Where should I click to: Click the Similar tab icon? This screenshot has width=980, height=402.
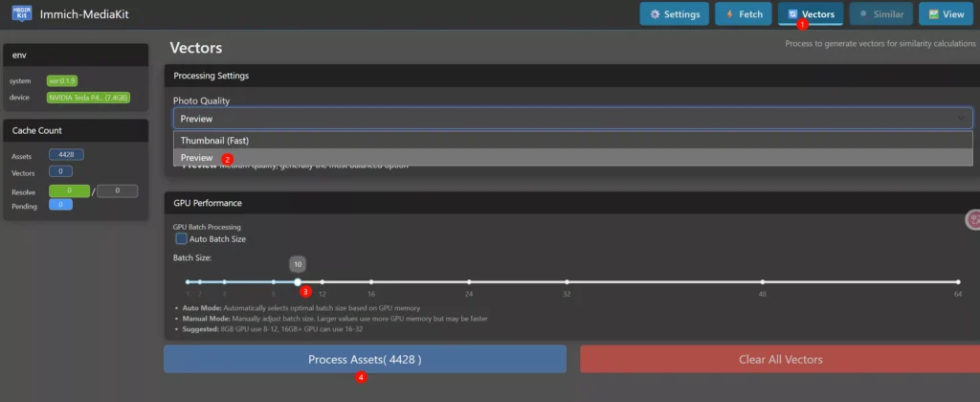[x=866, y=14]
